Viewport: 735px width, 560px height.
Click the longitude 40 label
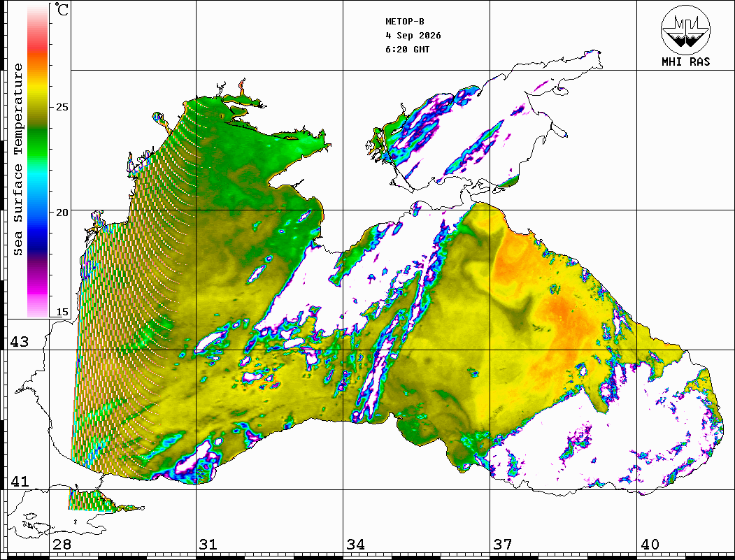click(650, 544)
